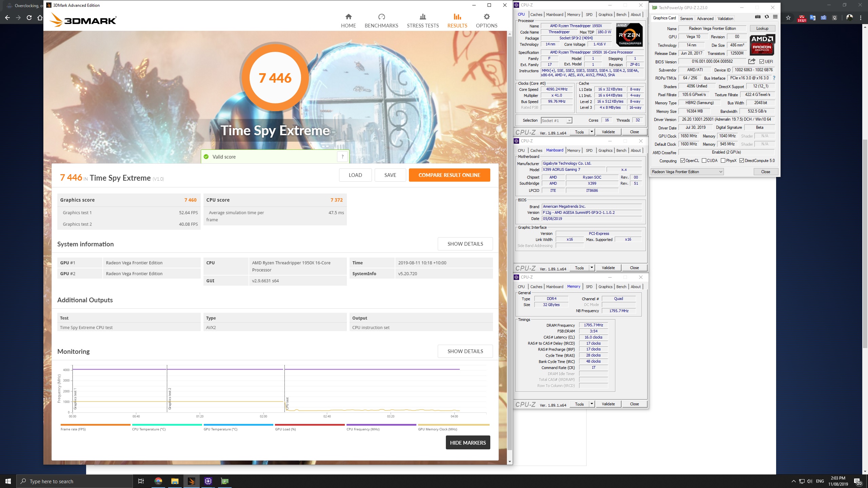Toggle the GPU Load red legend bar
The width and height of the screenshot is (868, 488).
[310, 425]
